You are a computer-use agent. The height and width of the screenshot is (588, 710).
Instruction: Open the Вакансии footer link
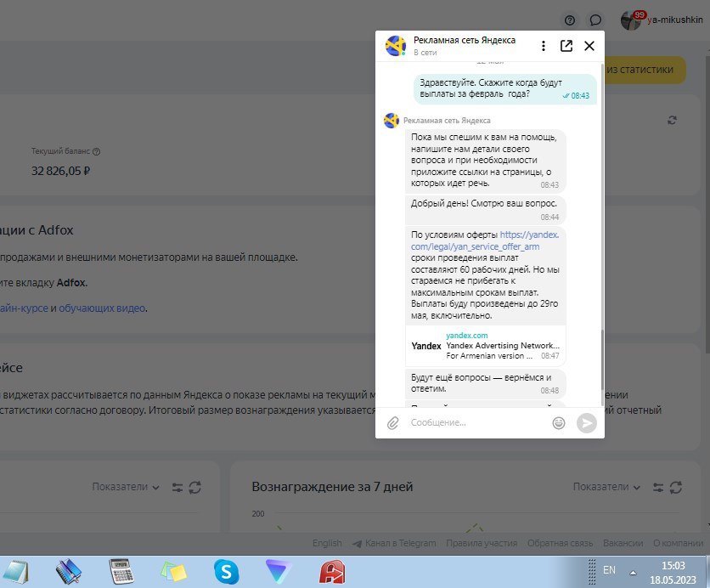click(623, 543)
